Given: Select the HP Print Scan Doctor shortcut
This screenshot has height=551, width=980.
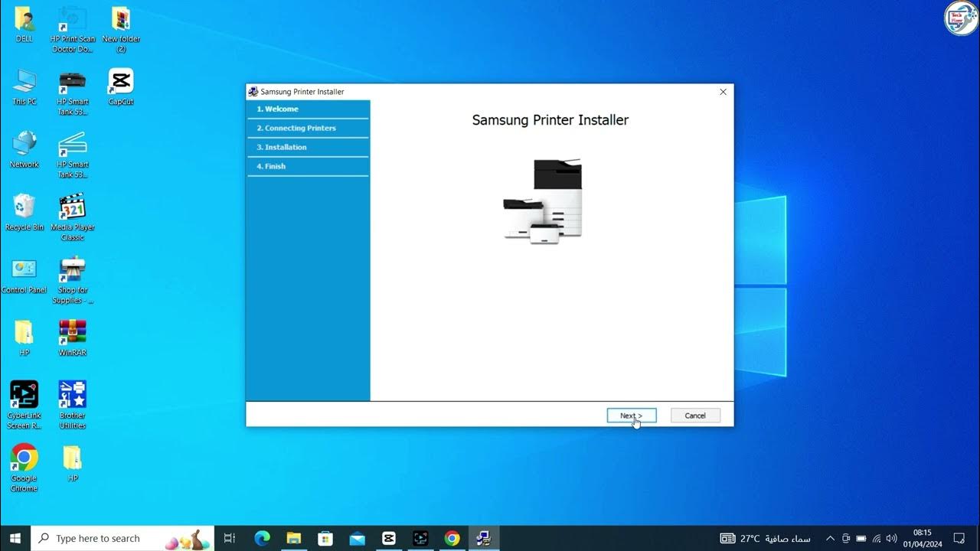Looking at the screenshot, I should (x=73, y=29).
